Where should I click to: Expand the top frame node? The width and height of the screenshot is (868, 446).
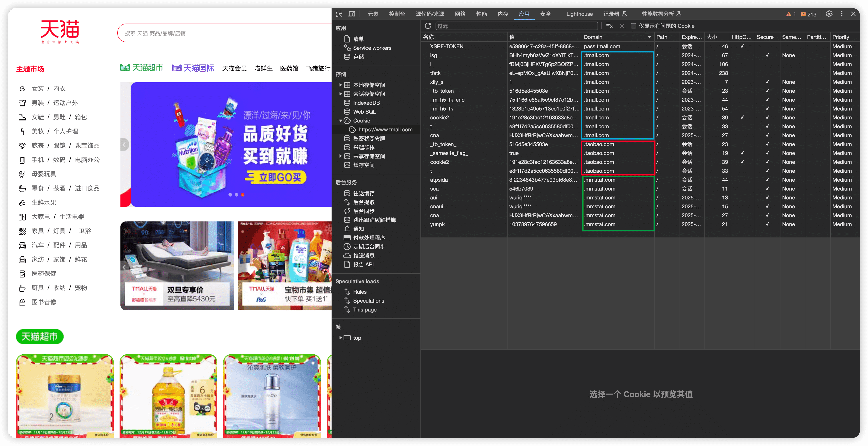(340, 338)
